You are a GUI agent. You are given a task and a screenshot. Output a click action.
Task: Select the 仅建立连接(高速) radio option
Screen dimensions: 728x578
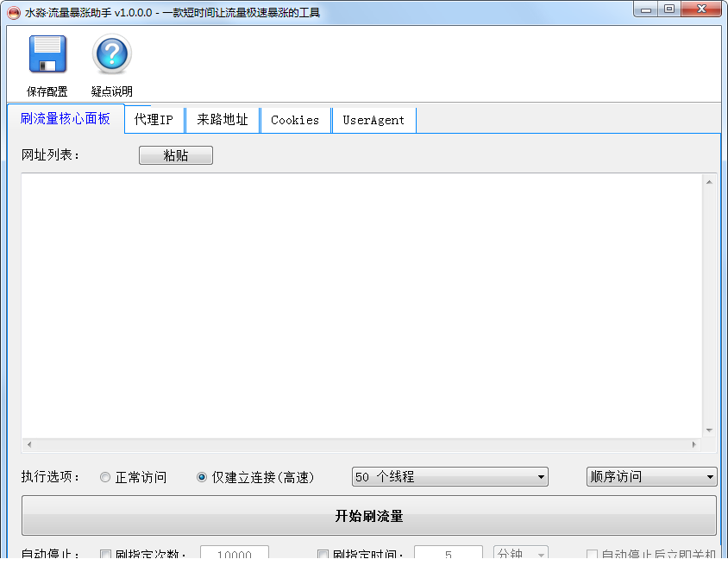coord(202,477)
